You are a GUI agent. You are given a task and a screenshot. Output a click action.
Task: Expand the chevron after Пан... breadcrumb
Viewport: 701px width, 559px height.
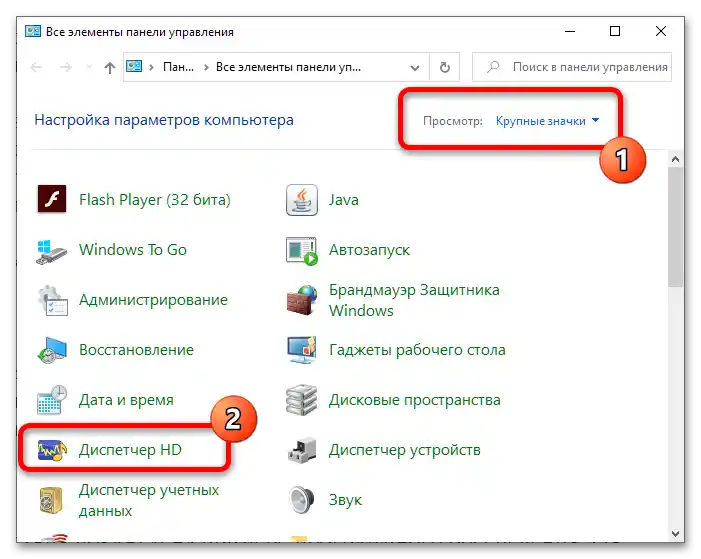click(x=206, y=68)
